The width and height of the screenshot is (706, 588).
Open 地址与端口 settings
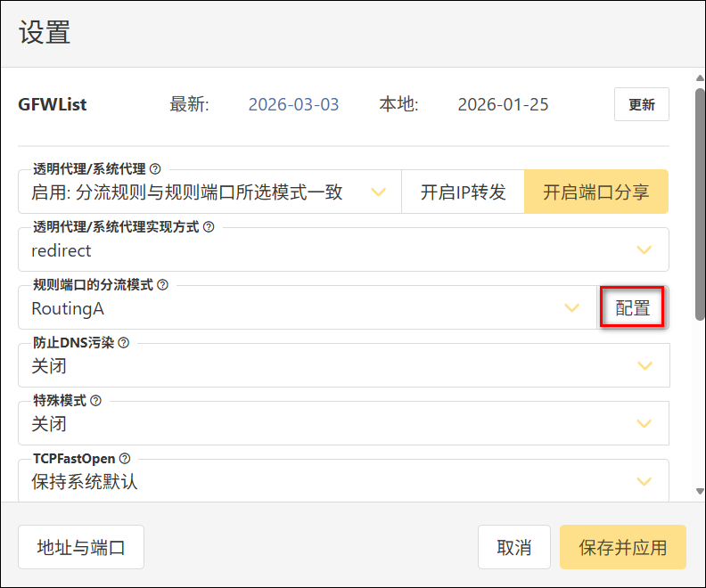point(81,547)
